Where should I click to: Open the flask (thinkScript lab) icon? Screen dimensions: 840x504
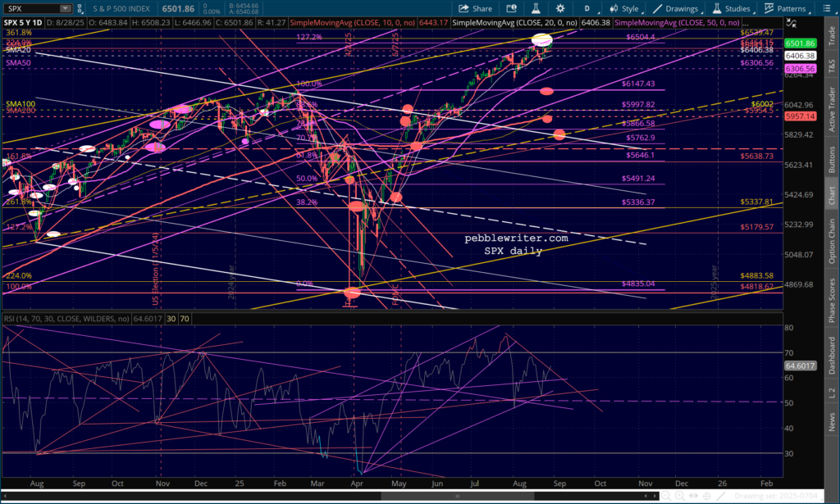(x=535, y=8)
